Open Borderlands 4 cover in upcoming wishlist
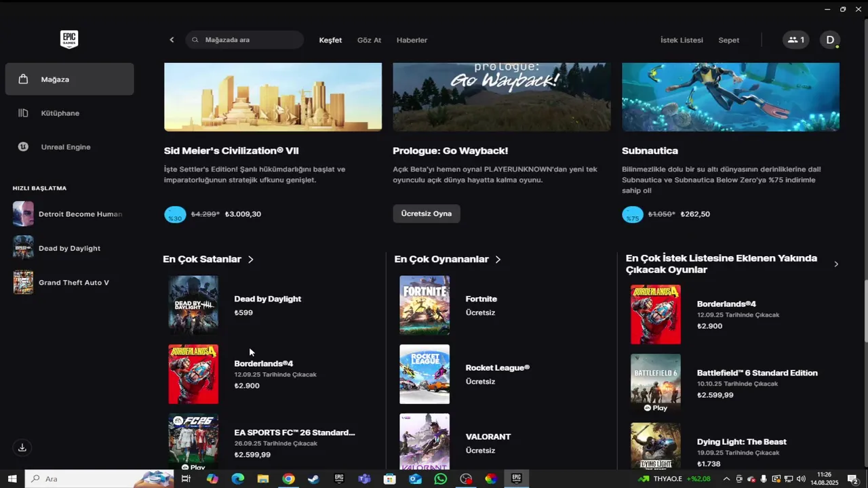This screenshot has height=488, width=868. 656,314
